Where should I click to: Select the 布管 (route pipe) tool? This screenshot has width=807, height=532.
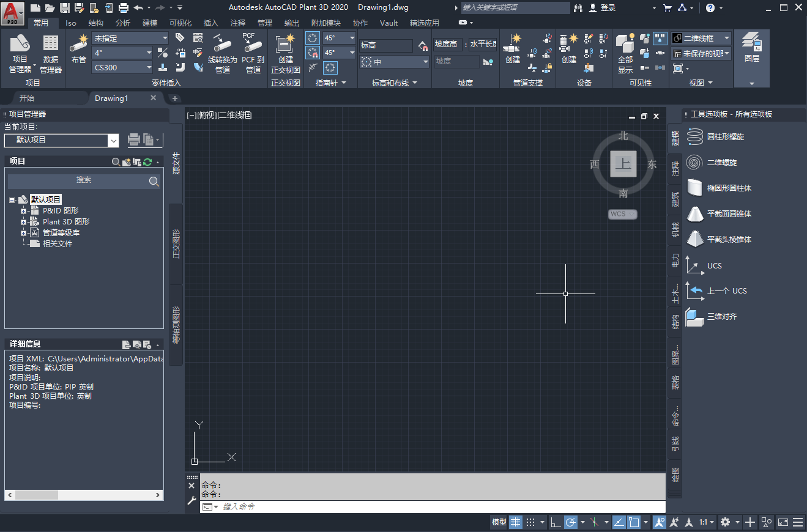click(x=78, y=50)
